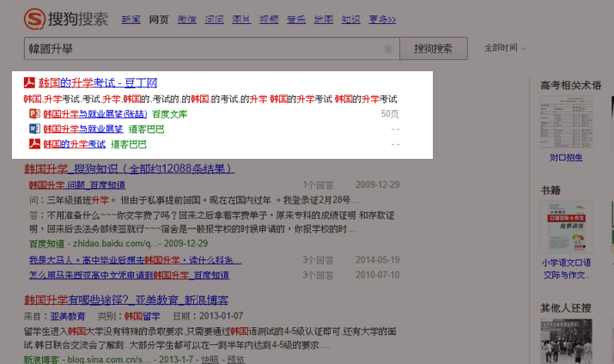Click the 韩国留学 category link

143,316
